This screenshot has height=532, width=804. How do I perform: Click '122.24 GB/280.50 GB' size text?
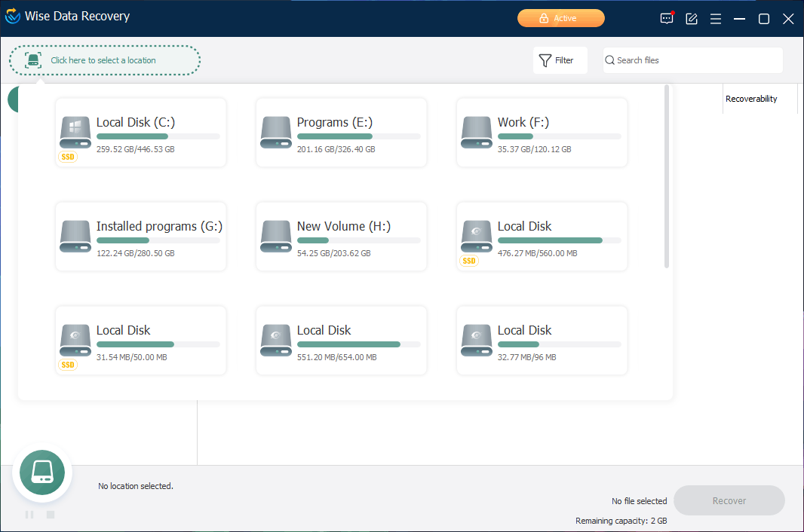coord(135,254)
